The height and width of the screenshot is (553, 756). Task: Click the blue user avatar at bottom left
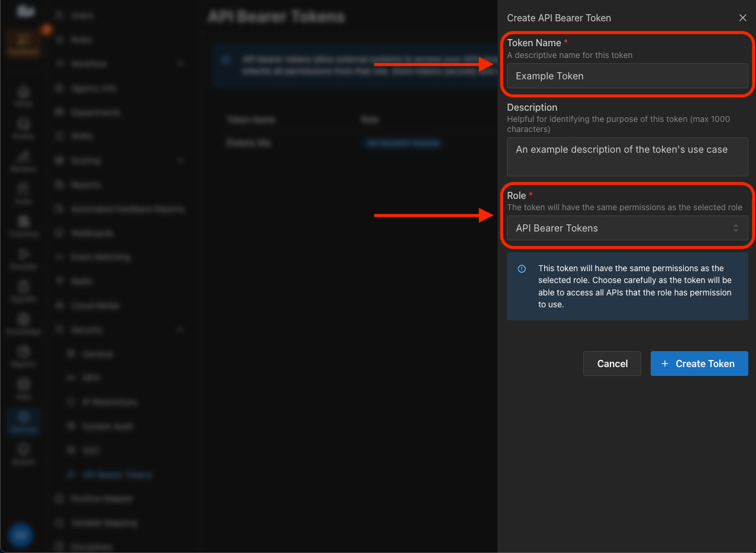[x=21, y=535]
